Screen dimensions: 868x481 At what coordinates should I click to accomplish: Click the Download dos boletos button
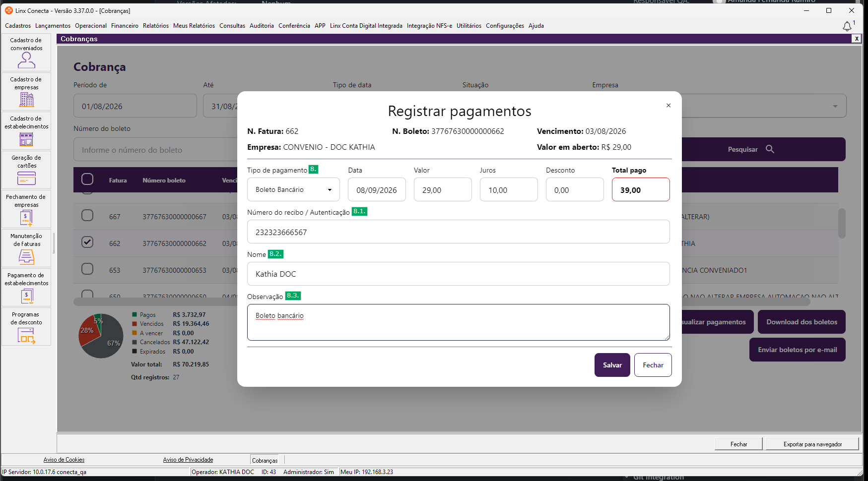(x=801, y=322)
